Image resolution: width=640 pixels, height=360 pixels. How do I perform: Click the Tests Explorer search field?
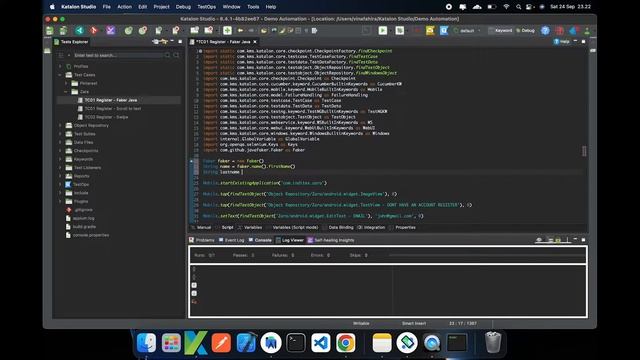tap(118, 55)
